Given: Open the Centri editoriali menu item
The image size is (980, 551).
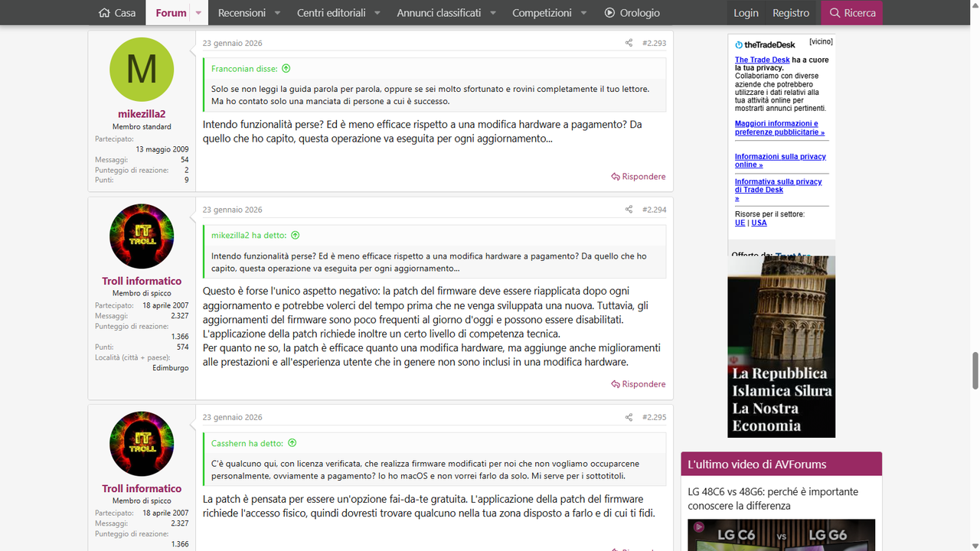Looking at the screenshot, I should (x=332, y=13).
